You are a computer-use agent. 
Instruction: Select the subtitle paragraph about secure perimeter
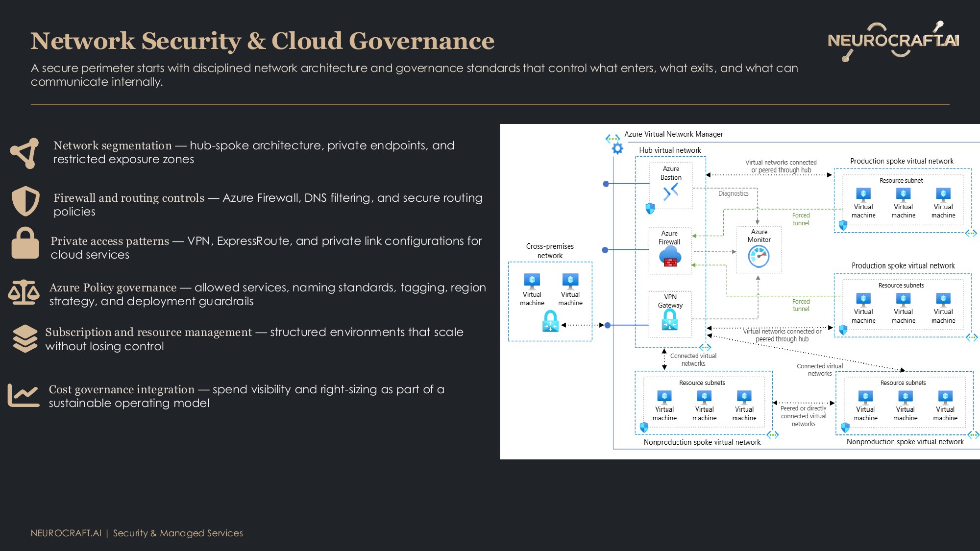(415, 74)
